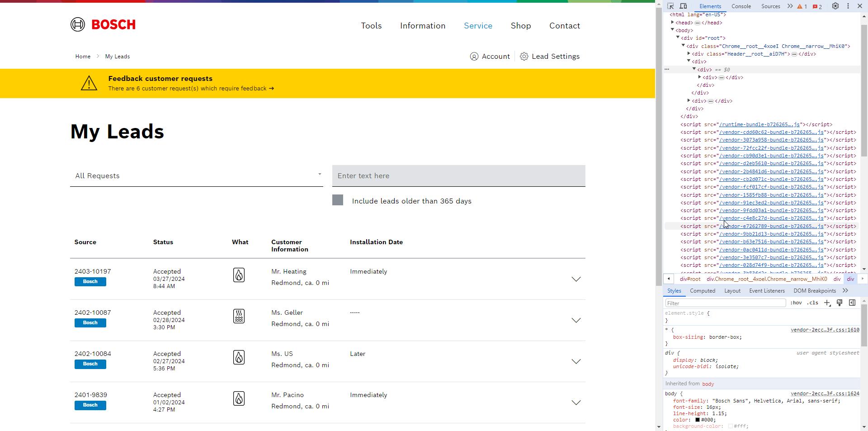Show more DevTools panels via double chevron
868x431 pixels.
[790, 6]
